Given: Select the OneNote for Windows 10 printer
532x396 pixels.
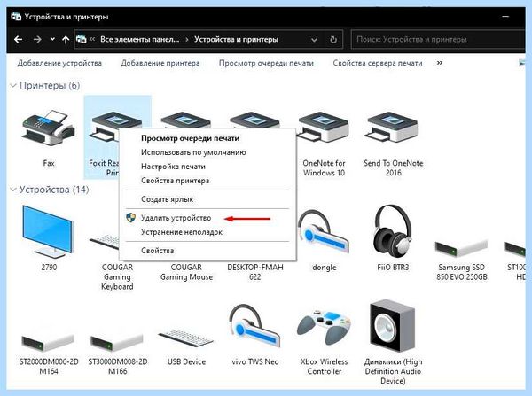Looking at the screenshot, I should pos(324,128).
